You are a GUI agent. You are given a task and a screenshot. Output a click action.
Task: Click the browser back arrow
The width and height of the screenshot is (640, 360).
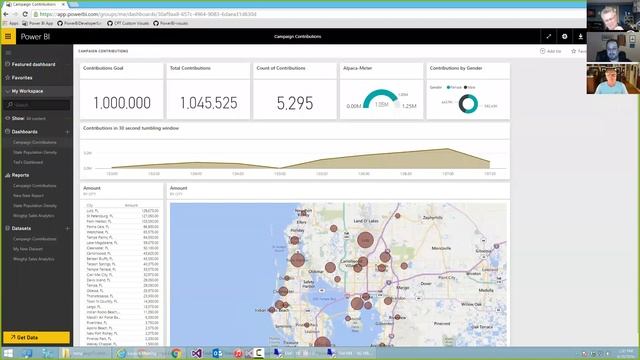[6, 14]
